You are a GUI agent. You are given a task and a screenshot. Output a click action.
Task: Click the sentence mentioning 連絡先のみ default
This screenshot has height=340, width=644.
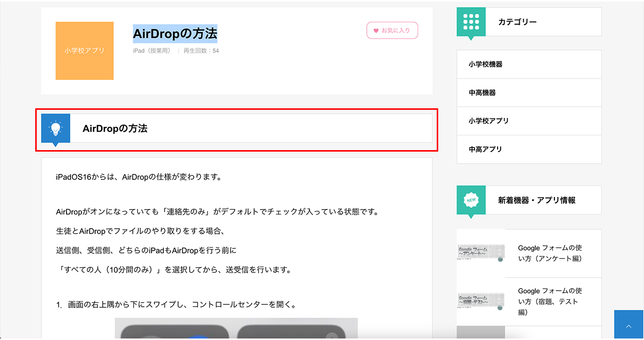tap(217, 212)
